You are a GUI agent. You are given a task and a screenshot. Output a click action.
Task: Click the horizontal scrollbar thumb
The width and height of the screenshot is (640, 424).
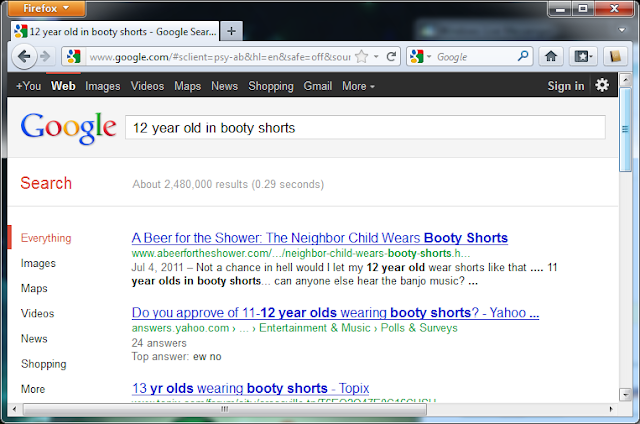pyautogui.click(x=224, y=409)
